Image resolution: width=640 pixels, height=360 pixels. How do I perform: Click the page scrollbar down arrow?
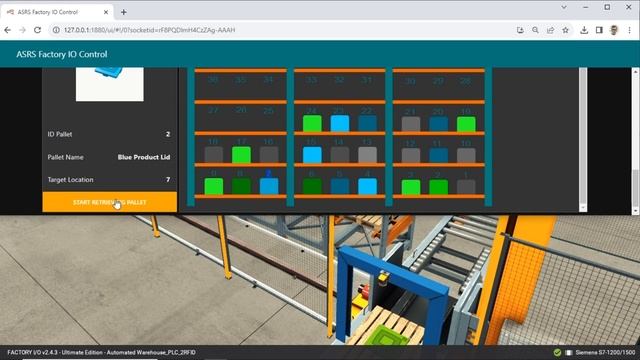pos(636,211)
